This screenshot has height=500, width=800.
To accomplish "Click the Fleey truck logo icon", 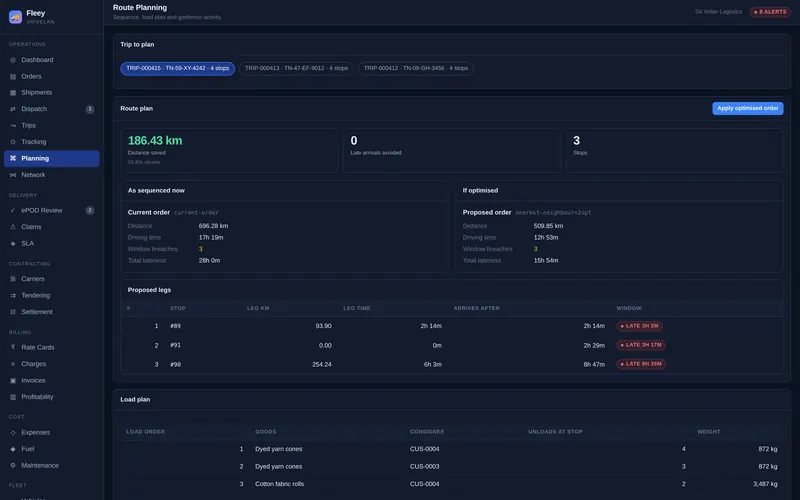I will click(x=15, y=17).
